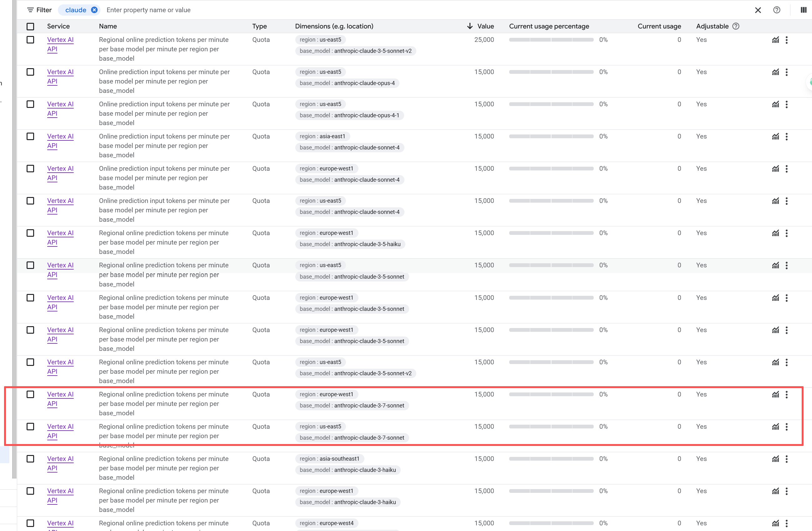812x531 pixels.
Task: Check the us-east5 claude-3-7-sonnet quota row
Action: point(30,427)
